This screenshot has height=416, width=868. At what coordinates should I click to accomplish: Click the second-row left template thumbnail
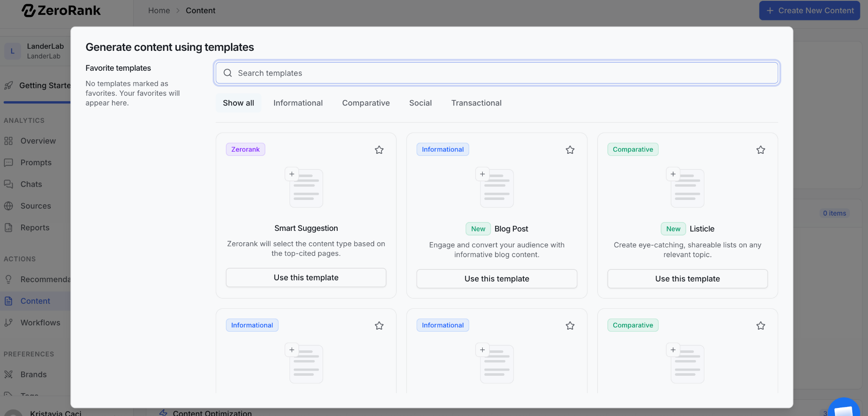coord(304,363)
